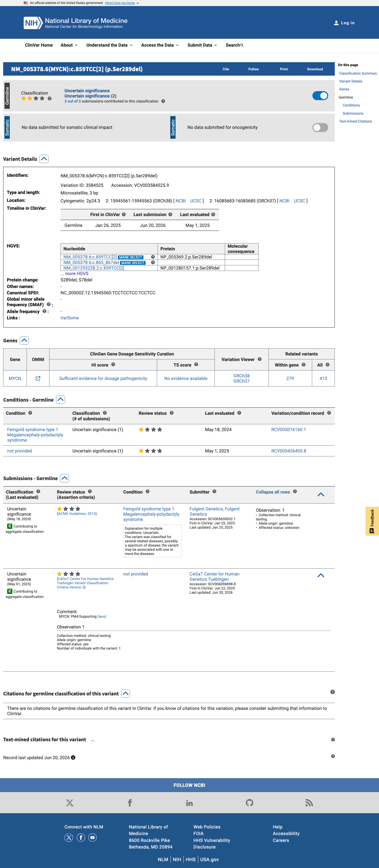
Task: Click the info icon next to Record last updated
Action: point(73,758)
